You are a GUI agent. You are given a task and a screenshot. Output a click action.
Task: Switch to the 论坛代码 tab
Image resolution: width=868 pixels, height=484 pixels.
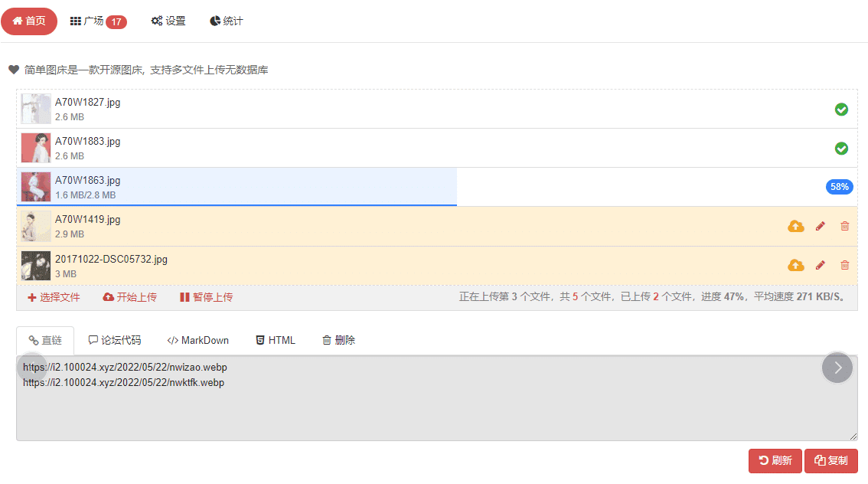(x=115, y=340)
